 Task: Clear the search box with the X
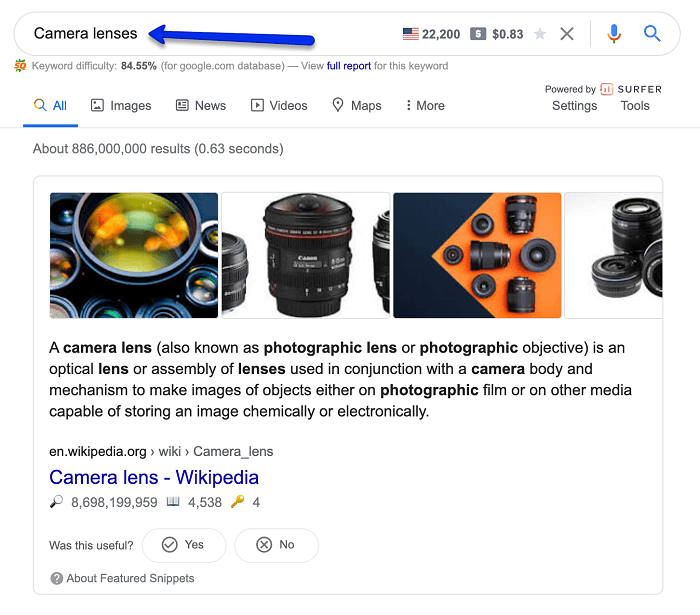point(567,33)
